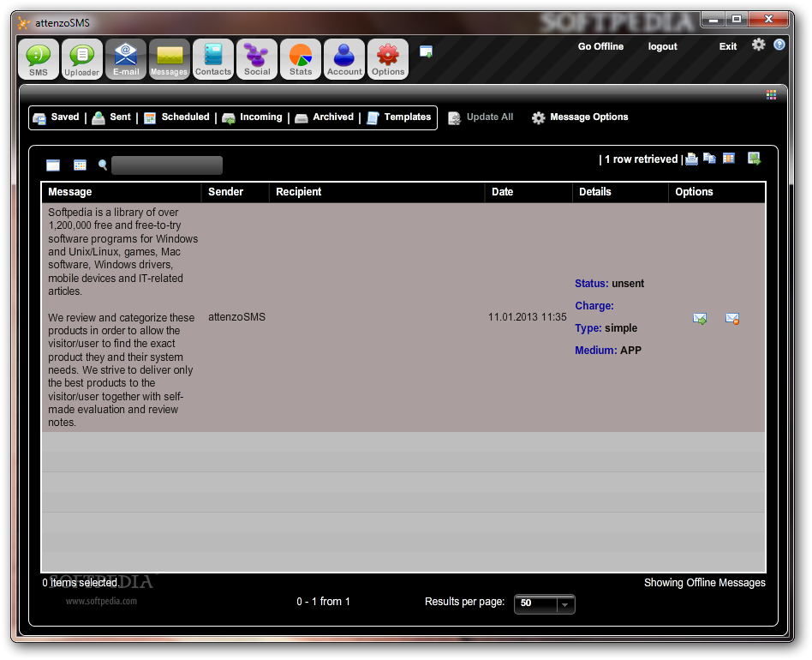Click the columns icon near row count
The width and height of the screenshot is (812, 660).
click(x=729, y=159)
